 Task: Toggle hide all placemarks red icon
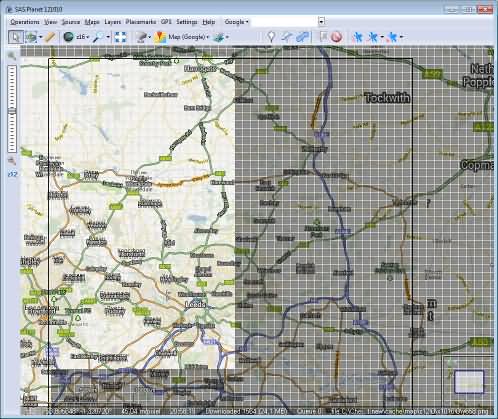[337, 37]
